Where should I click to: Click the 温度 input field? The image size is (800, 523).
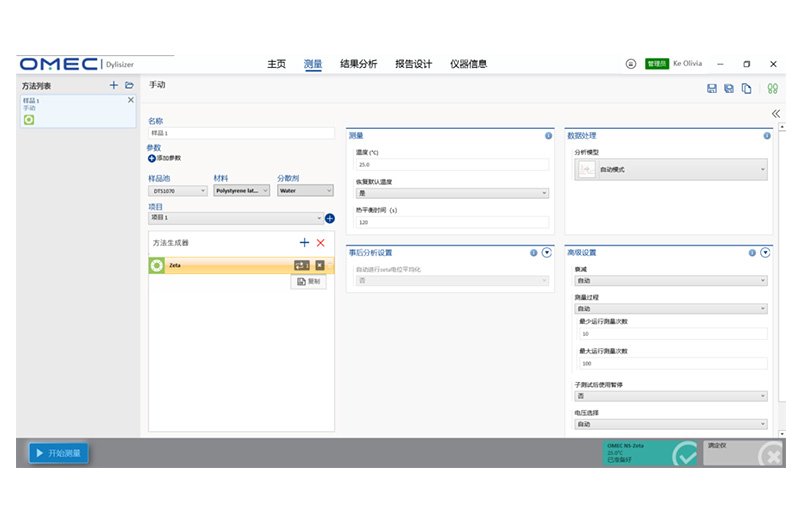451,164
